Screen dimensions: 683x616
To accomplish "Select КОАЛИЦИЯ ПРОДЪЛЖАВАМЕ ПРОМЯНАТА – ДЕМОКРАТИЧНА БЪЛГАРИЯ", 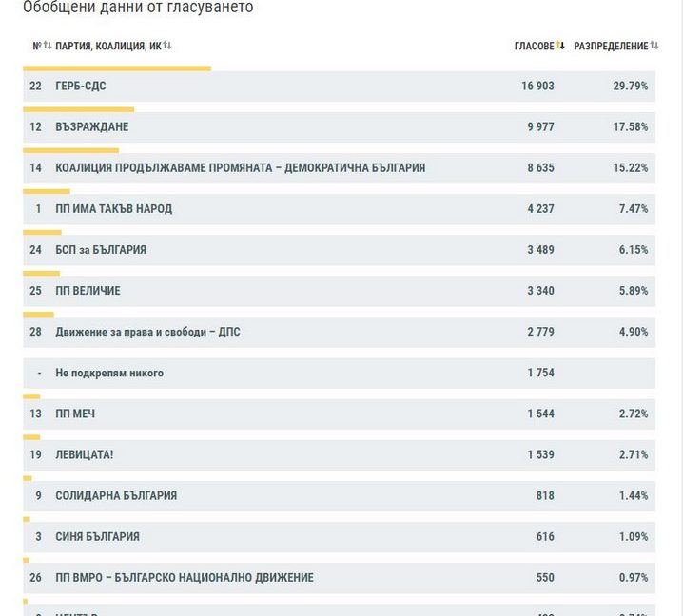I will coord(240,168).
